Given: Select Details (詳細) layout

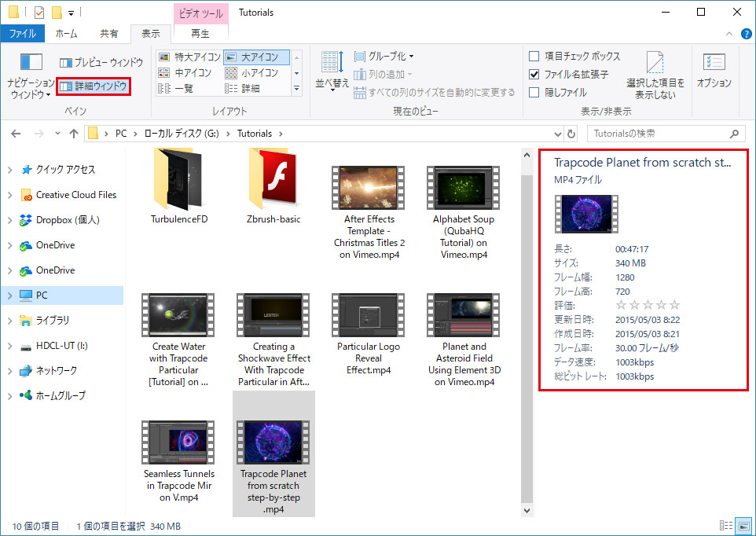Looking at the screenshot, I should click(x=243, y=88).
